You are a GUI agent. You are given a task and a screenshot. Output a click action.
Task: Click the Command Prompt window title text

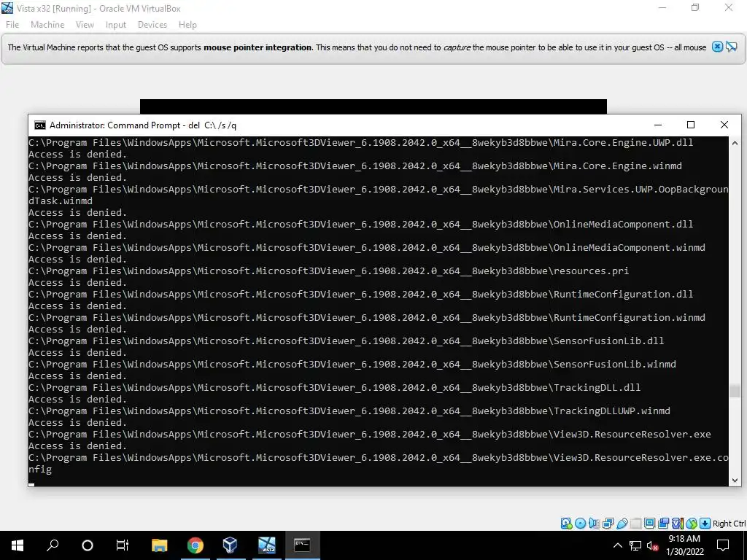coord(143,125)
